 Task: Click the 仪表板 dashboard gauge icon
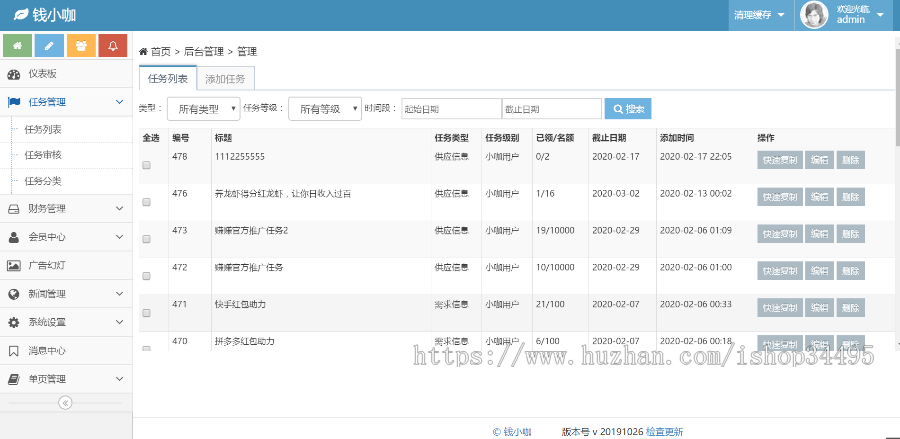(x=14, y=74)
